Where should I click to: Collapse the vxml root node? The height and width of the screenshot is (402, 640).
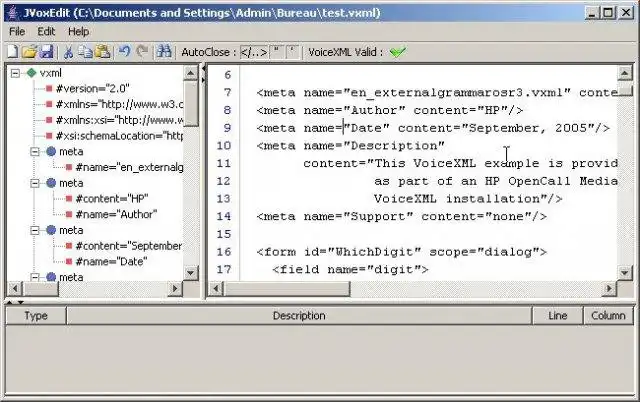(x=15, y=73)
